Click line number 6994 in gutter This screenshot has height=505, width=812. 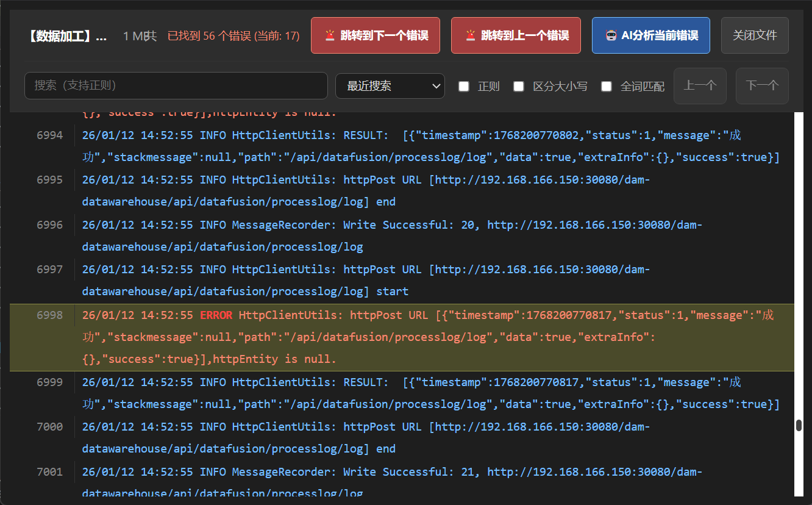(49, 135)
